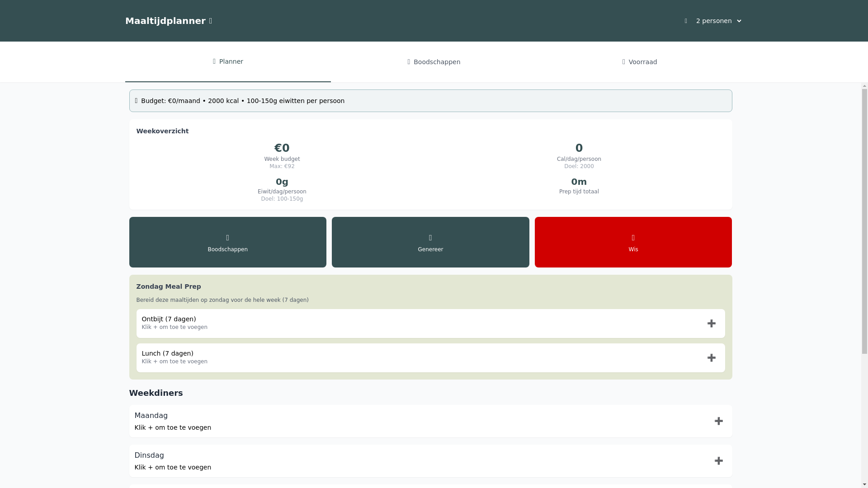Add a meal to Ontbijt (7 dagen)

pos(712,324)
